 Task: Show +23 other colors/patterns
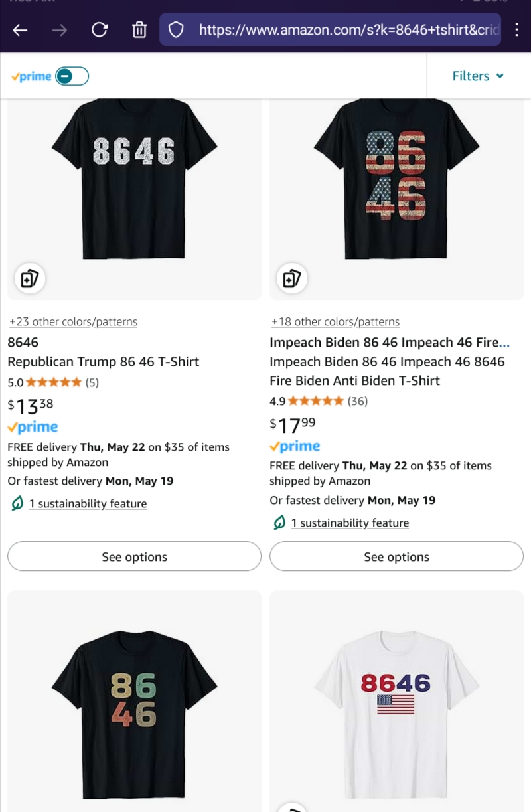coord(73,322)
